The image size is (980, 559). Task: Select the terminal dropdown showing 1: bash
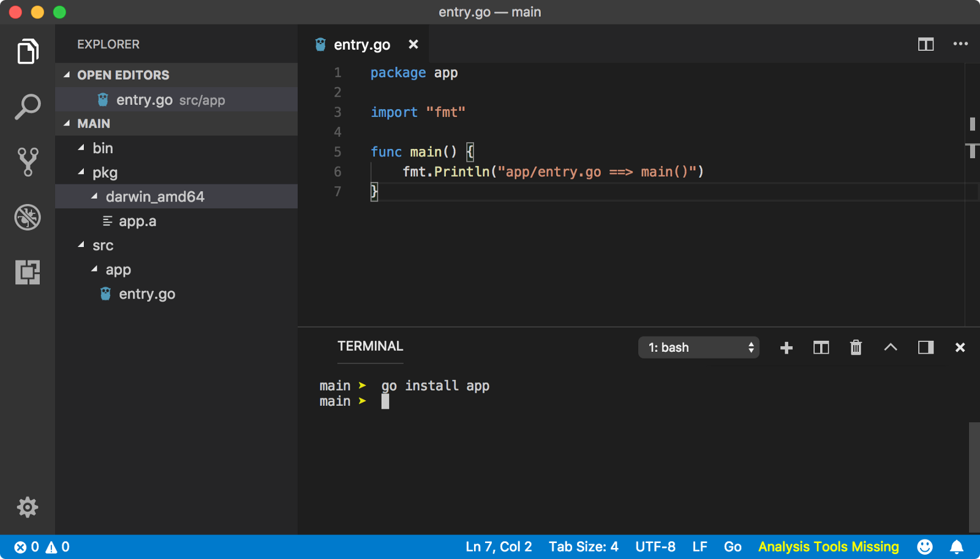point(699,348)
